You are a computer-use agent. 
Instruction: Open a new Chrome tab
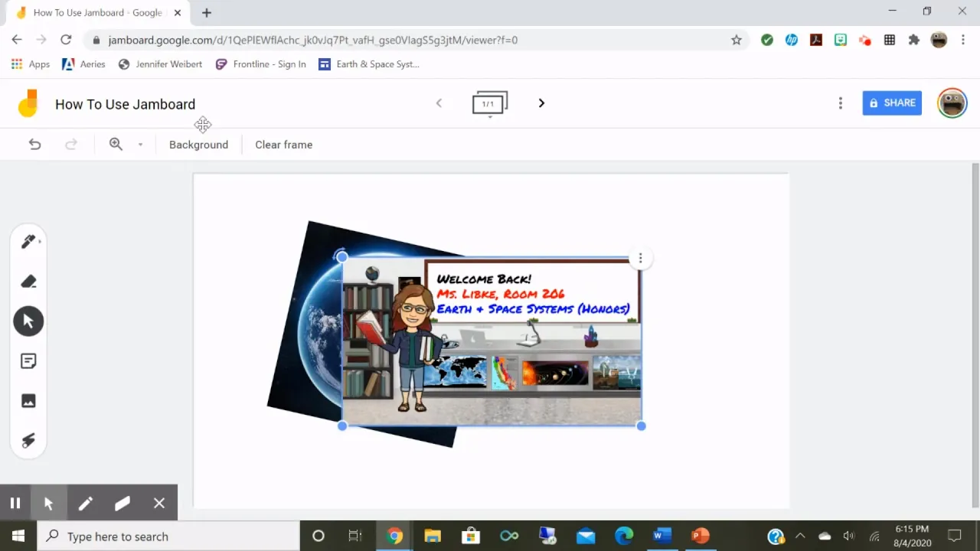207,12
